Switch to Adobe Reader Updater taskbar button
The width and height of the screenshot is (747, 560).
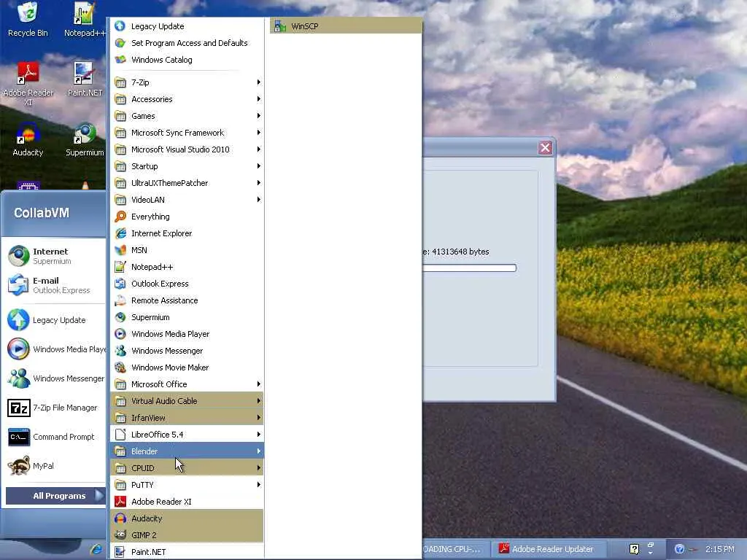tap(549, 549)
